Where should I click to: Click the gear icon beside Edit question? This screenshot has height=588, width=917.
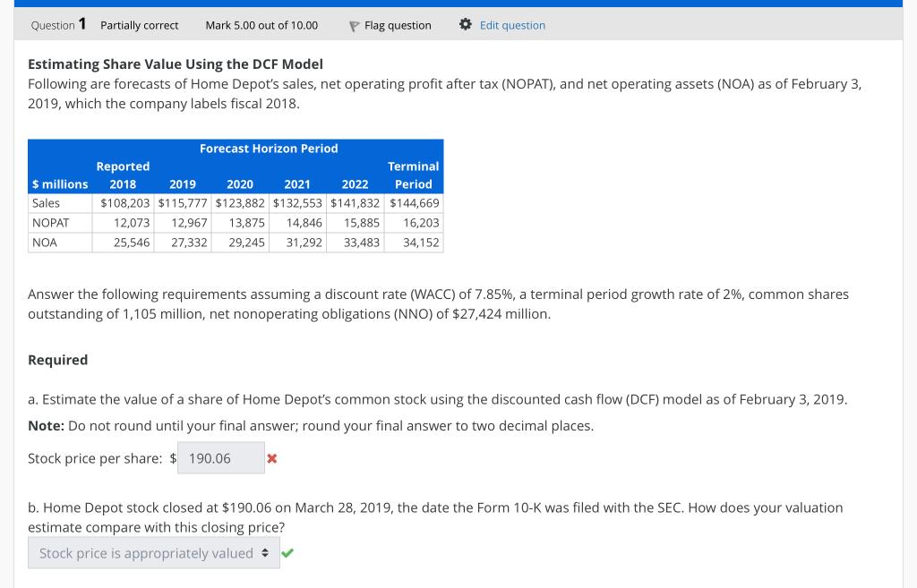[466, 24]
